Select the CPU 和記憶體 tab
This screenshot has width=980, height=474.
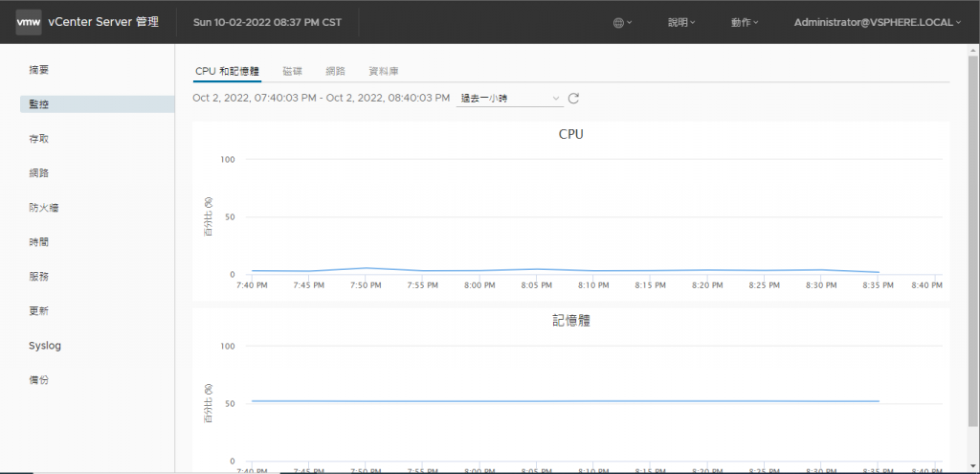[x=227, y=71]
